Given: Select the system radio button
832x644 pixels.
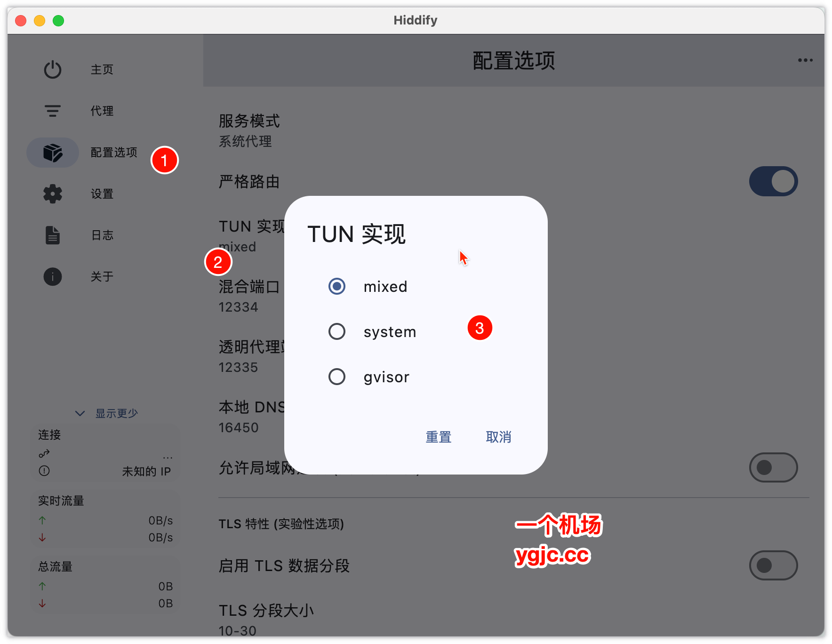Looking at the screenshot, I should tap(336, 331).
